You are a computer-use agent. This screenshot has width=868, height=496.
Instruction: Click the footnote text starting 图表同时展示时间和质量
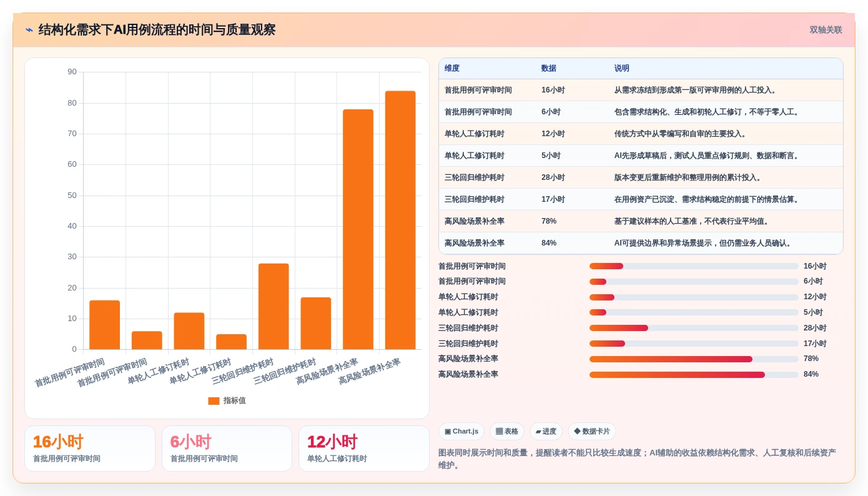tap(637, 459)
